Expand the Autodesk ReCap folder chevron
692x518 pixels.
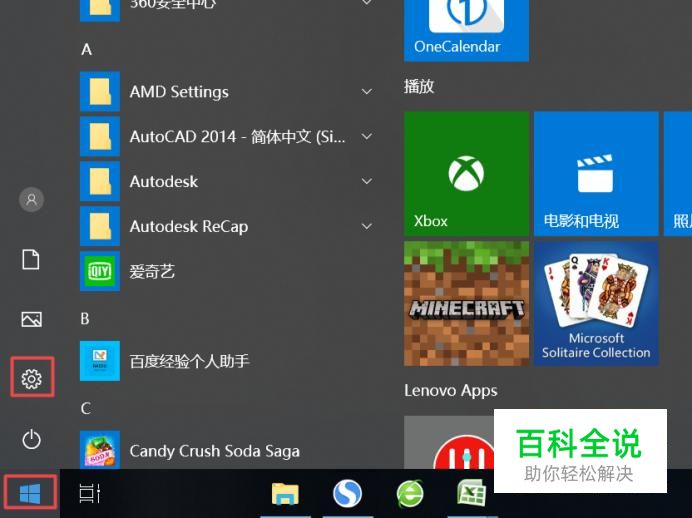(x=366, y=226)
